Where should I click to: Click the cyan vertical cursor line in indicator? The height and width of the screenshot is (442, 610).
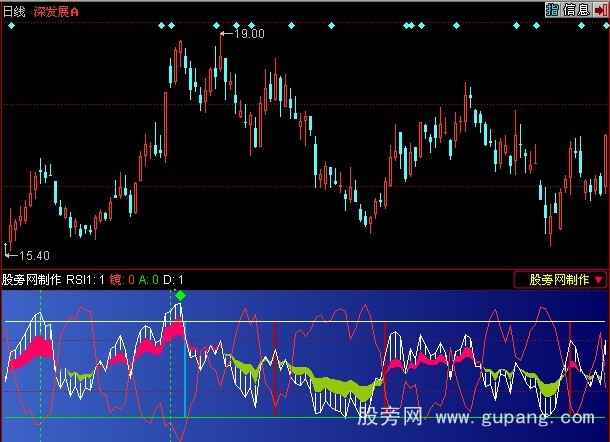coord(185,380)
